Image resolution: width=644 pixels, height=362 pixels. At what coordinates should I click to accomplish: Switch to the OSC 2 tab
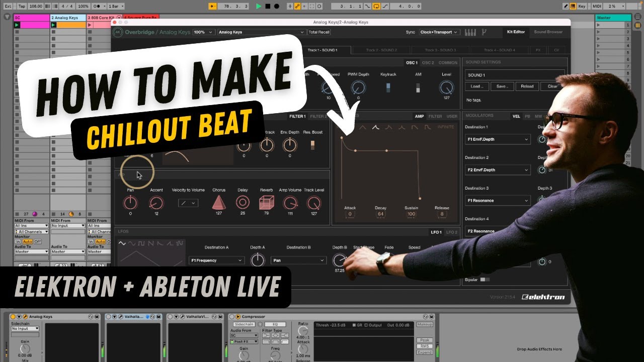tap(428, 63)
